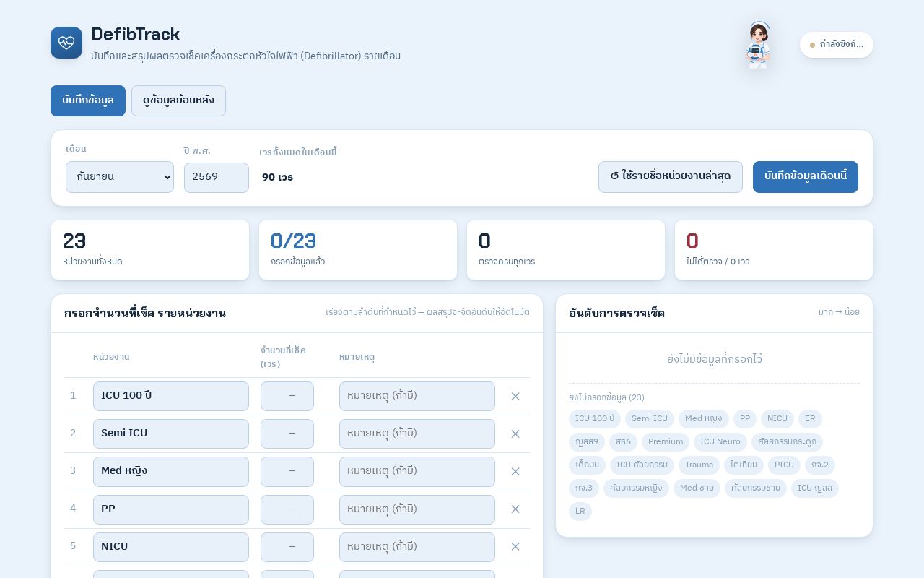Click the remark field for Med หญิง

[x=417, y=471]
